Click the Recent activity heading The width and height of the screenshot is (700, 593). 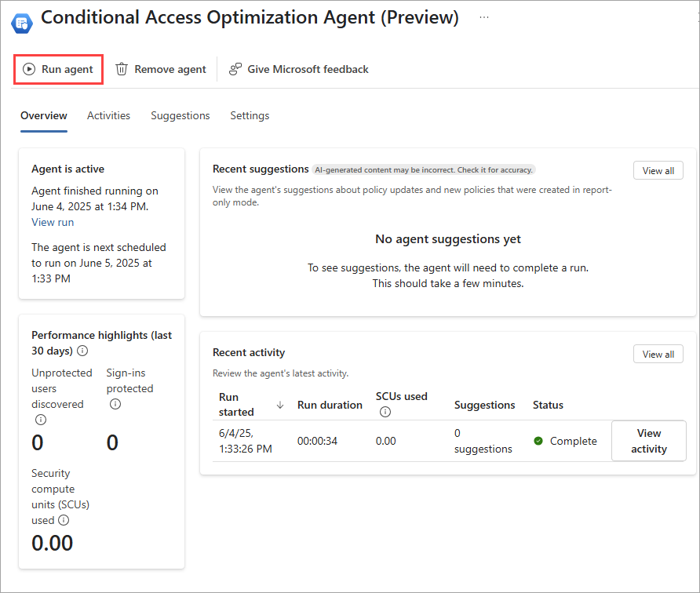[x=249, y=352]
